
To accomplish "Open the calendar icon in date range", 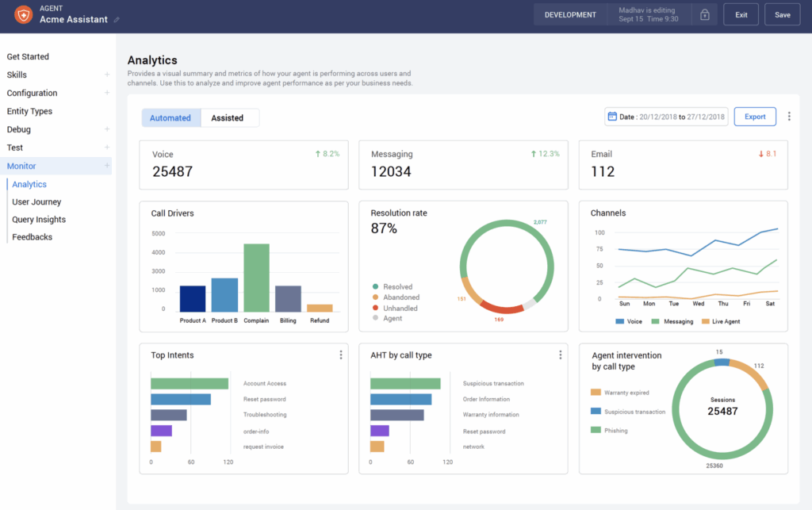I will point(611,117).
